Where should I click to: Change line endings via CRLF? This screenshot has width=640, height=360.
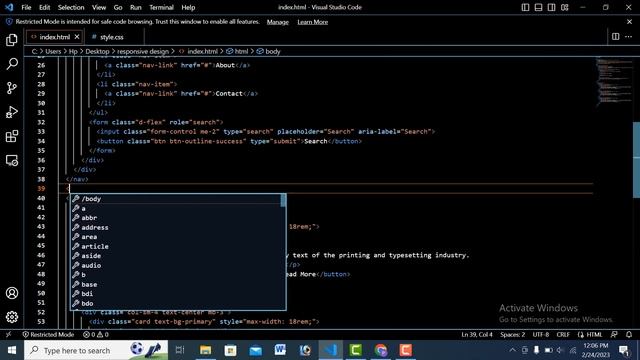coord(563,334)
